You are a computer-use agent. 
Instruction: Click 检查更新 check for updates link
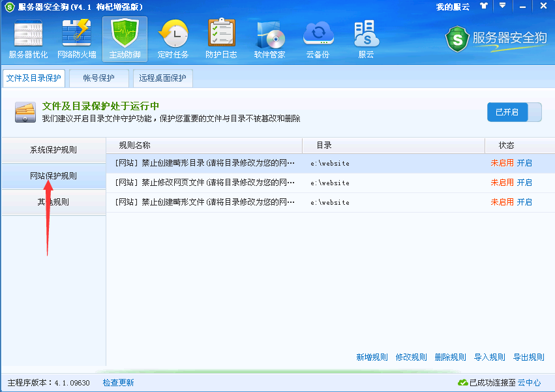coord(118,382)
